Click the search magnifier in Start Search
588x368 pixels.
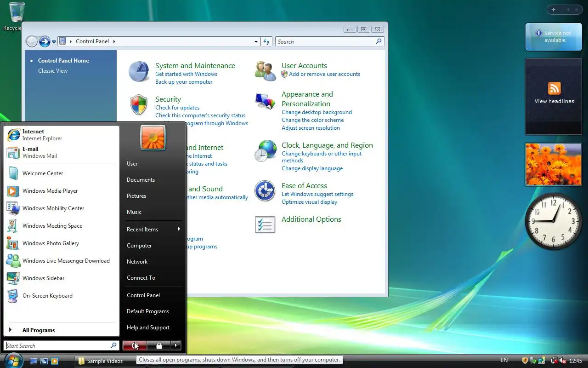113,345
